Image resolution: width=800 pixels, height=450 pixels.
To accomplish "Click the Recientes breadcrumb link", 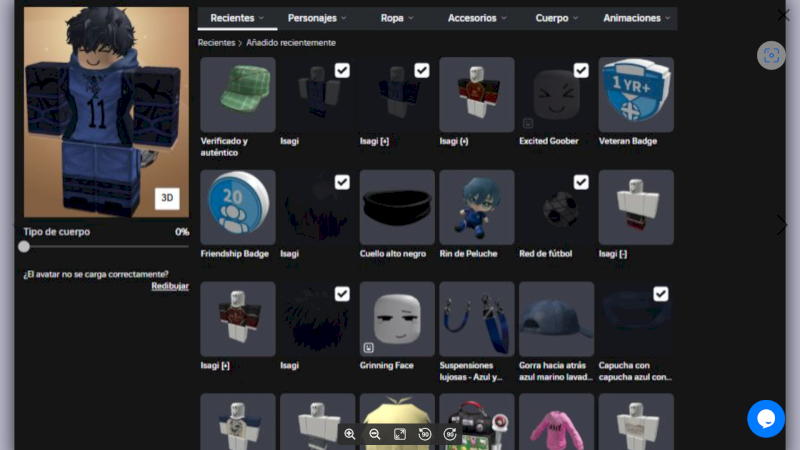I will coord(216,43).
